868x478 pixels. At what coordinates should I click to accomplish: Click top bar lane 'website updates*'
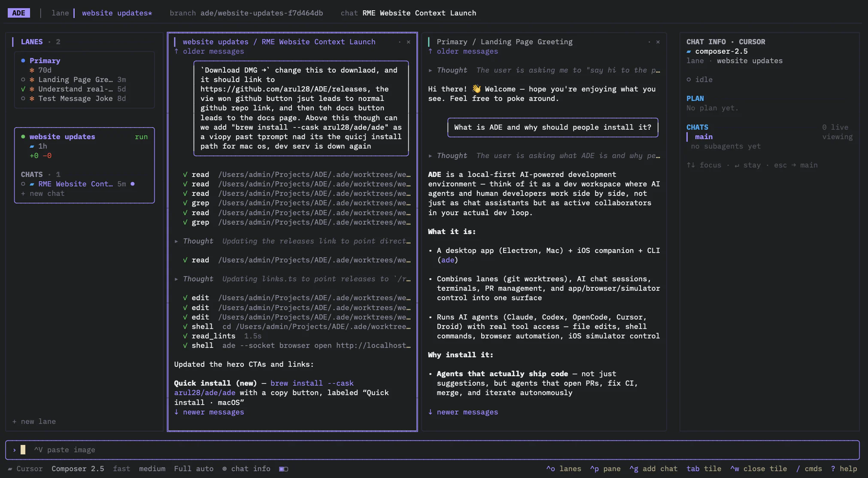coord(117,13)
